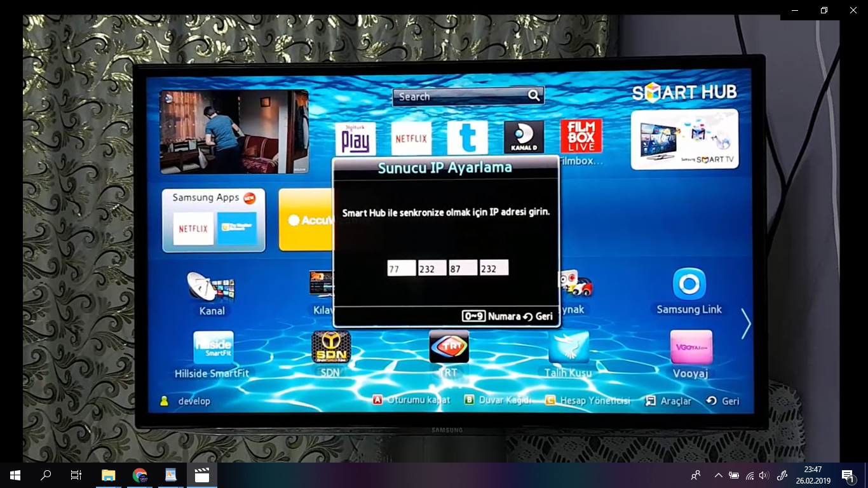Image resolution: width=868 pixels, height=488 pixels.
Task: Launch the Talih Kuşu app
Action: 569,347
